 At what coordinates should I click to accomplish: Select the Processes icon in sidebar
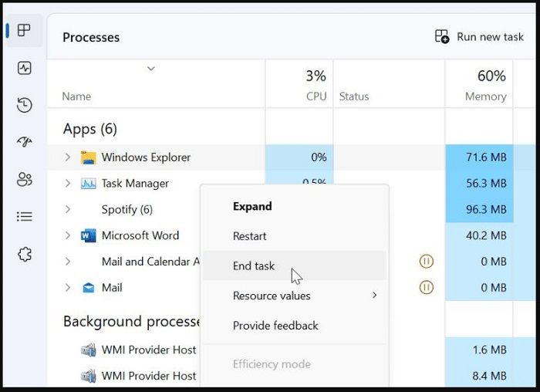click(24, 31)
